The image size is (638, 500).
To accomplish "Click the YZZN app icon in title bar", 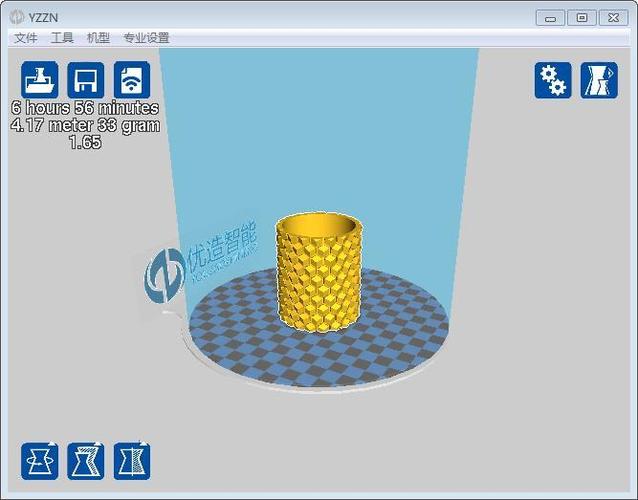I will click(17, 17).
